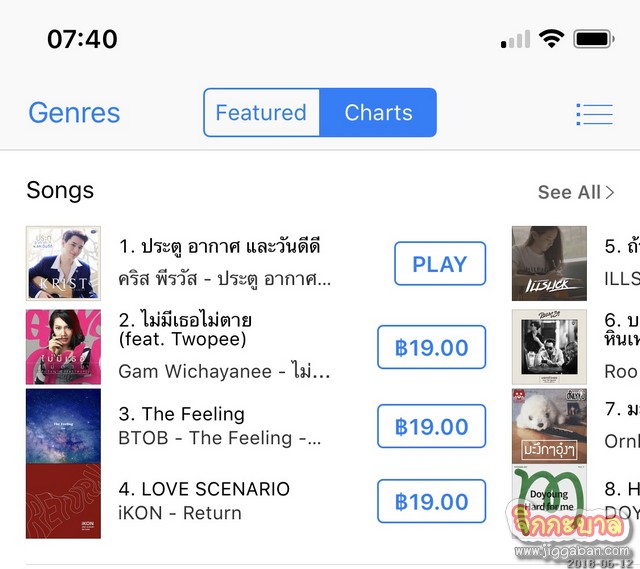Switch to the Charts tab
The image size is (640, 569).
point(378,113)
